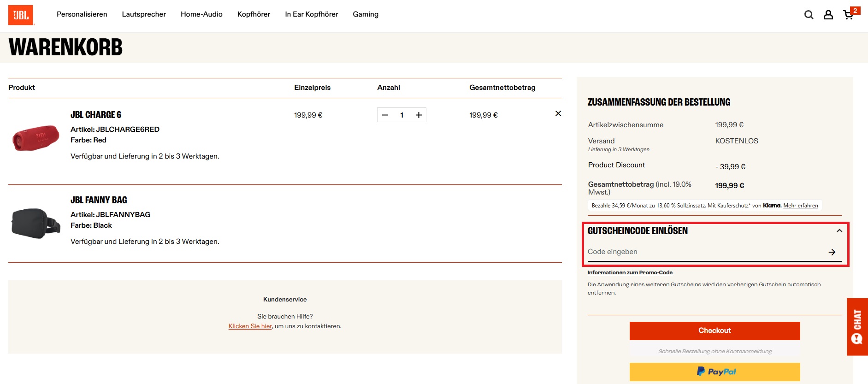Image resolution: width=868 pixels, height=384 pixels.
Task: Increase JBL Charge 6 quantity with plus
Action: (x=419, y=115)
